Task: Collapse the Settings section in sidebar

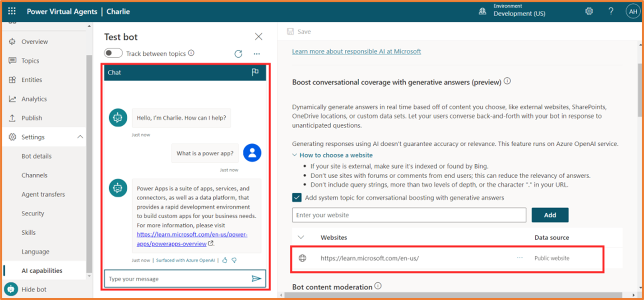Action: 80,137
